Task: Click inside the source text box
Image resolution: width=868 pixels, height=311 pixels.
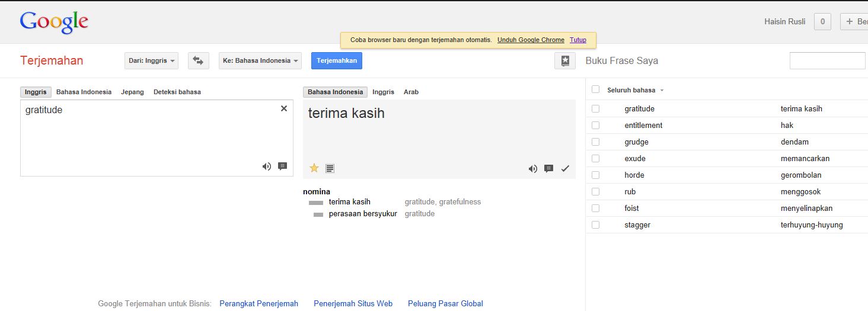Action: tap(157, 138)
